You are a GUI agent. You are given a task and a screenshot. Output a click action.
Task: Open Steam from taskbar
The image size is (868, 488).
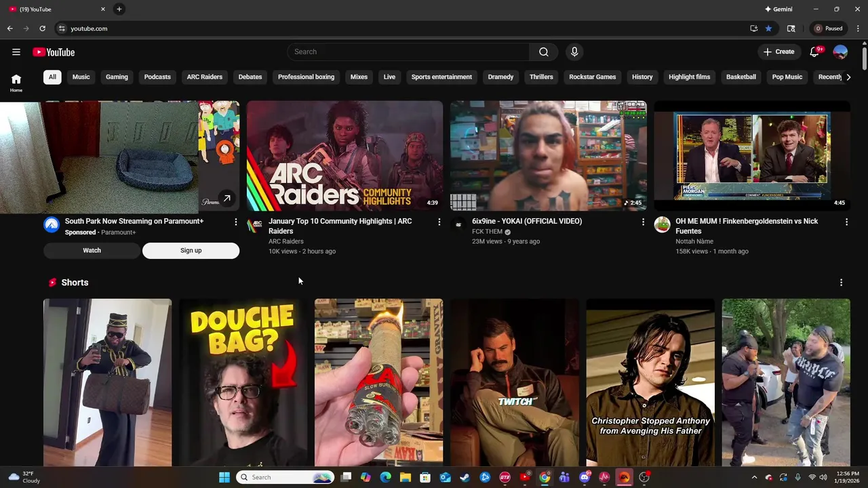(465, 477)
